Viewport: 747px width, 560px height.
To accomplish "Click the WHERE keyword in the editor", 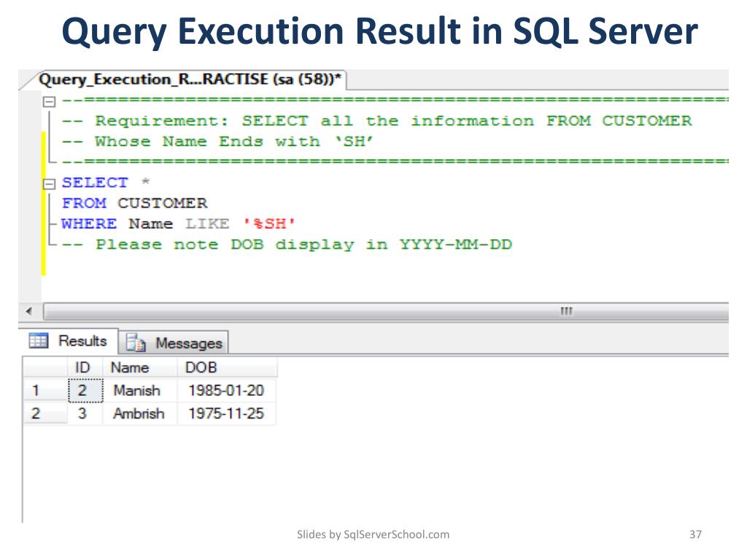I will [89, 224].
